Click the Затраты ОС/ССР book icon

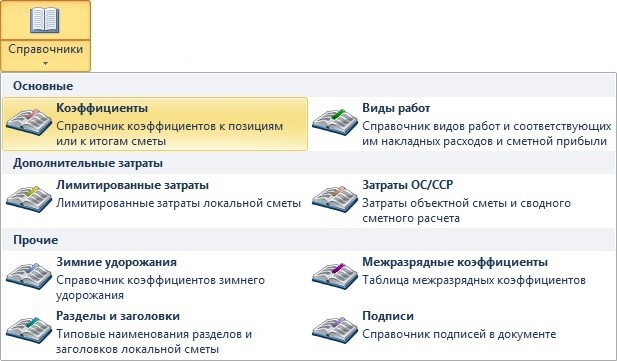click(x=335, y=199)
